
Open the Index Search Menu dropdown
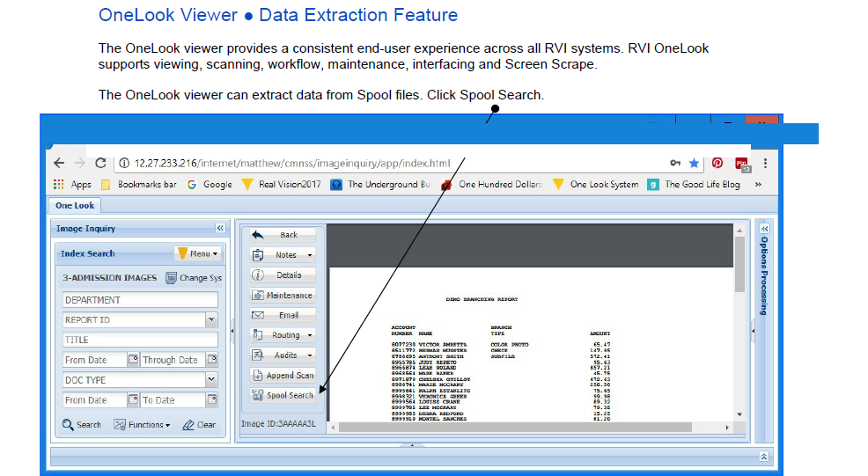point(197,253)
